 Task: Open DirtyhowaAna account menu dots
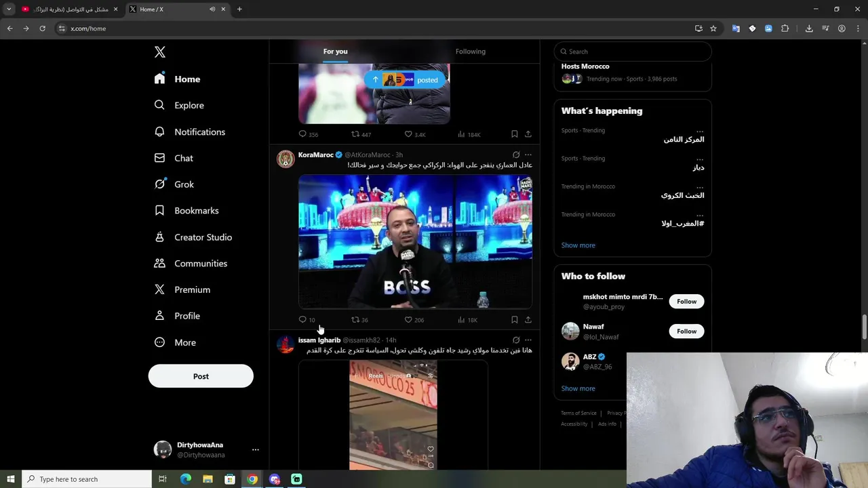point(255,449)
